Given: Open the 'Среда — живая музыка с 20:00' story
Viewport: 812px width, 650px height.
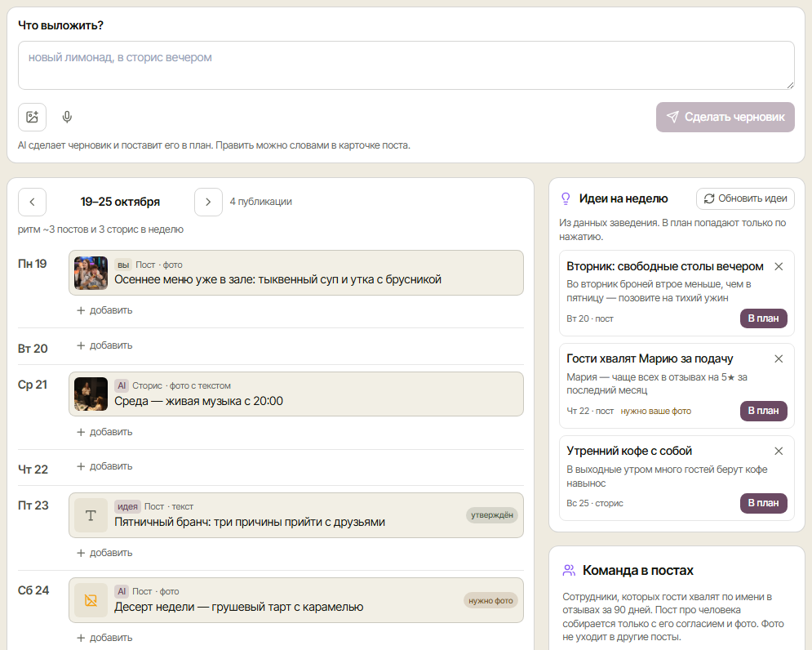Looking at the screenshot, I should point(296,394).
